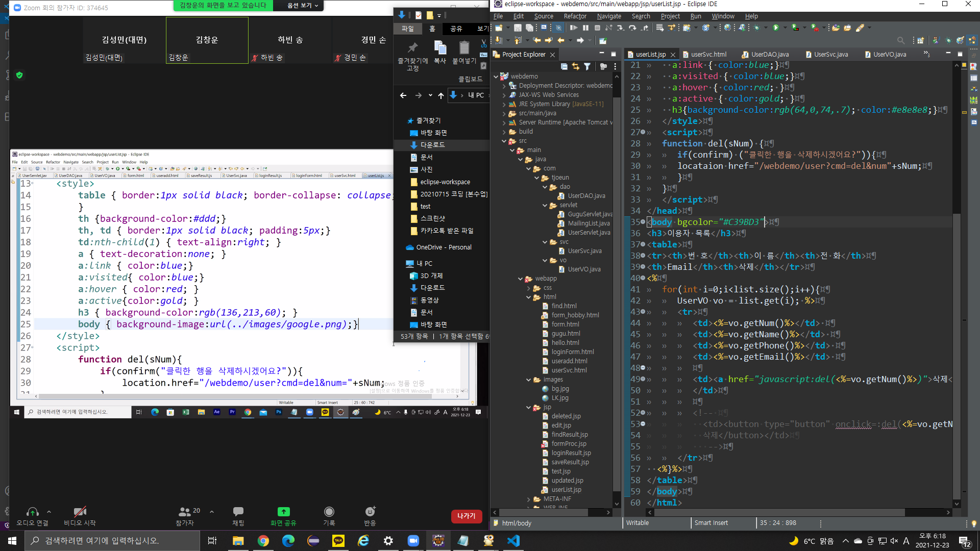Click the Suspend debug icon
Viewport: 980px width, 551px height.
(585, 28)
